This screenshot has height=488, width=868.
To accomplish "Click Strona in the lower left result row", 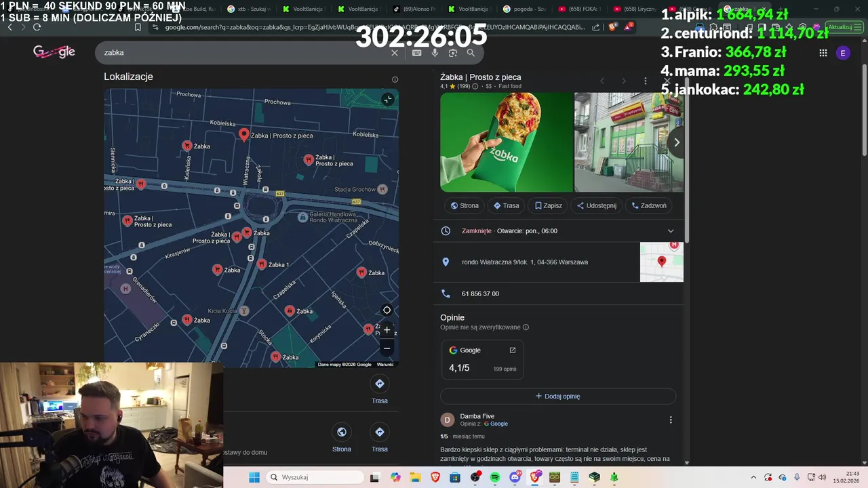I will (342, 439).
